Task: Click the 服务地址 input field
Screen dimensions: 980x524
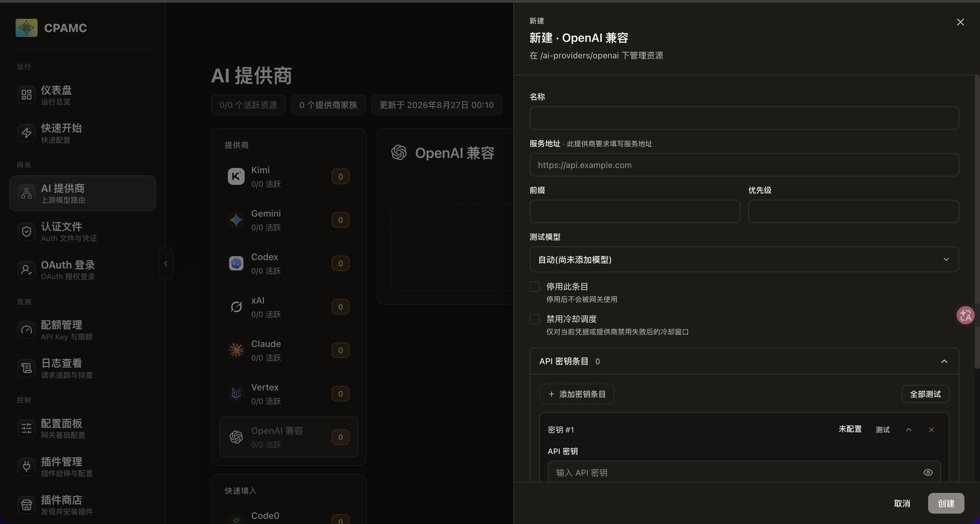Action: (744, 165)
